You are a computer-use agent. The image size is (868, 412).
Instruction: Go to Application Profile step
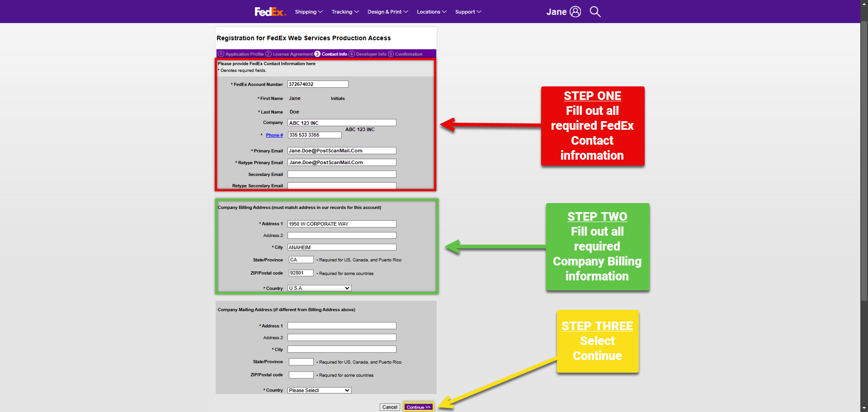[241, 54]
